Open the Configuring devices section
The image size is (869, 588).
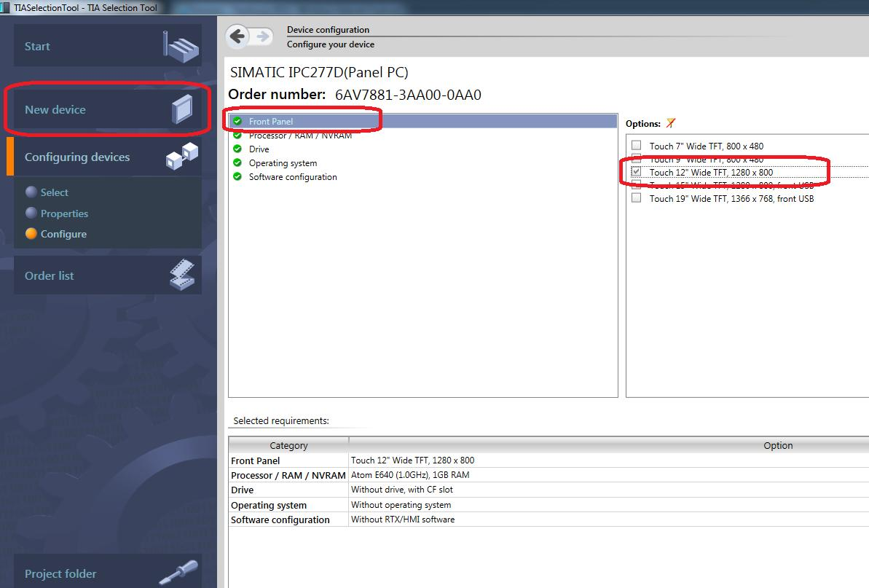[108, 157]
